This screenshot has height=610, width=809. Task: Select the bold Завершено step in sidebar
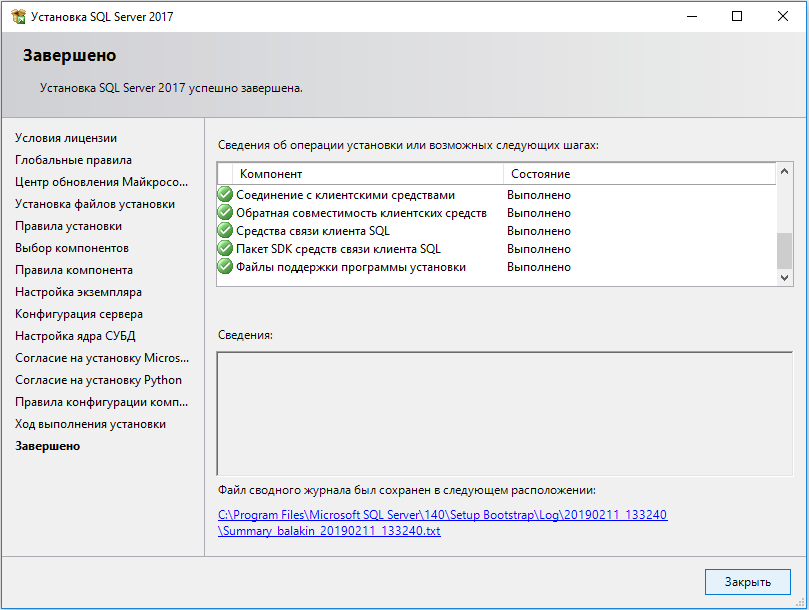click(x=47, y=446)
